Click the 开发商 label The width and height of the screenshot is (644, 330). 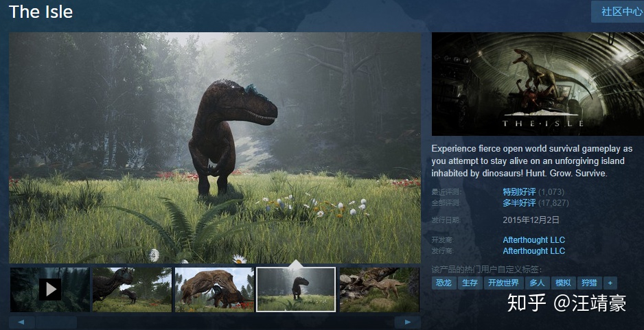(442, 239)
